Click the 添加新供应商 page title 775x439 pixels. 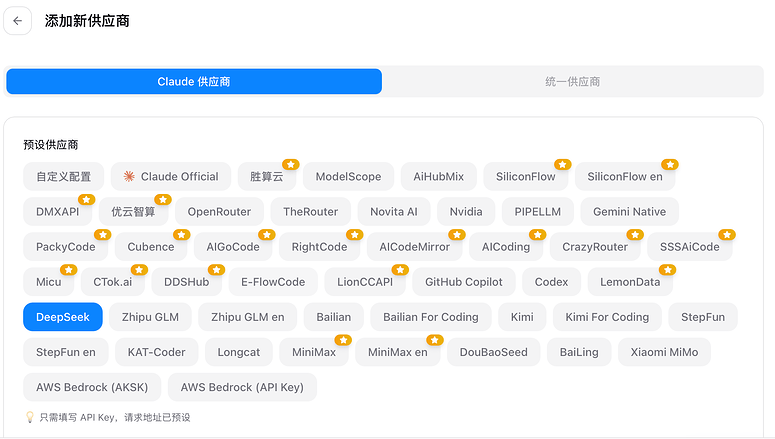pyautogui.click(x=87, y=21)
